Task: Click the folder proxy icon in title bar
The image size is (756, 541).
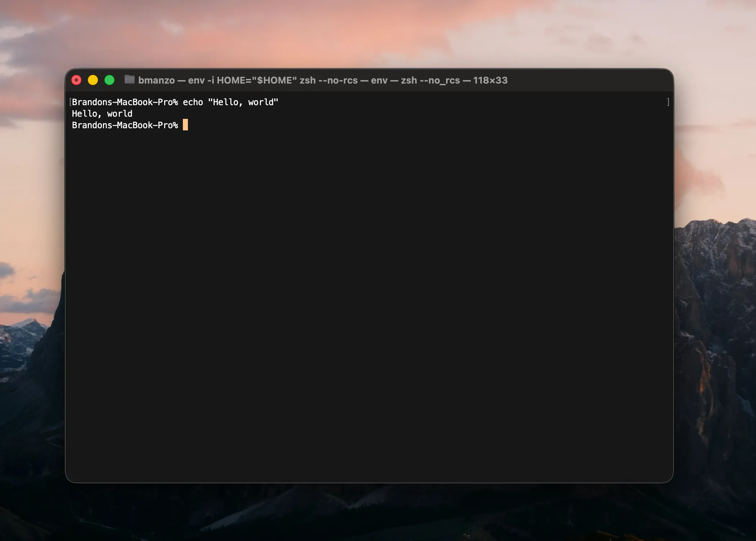Action: pos(129,80)
